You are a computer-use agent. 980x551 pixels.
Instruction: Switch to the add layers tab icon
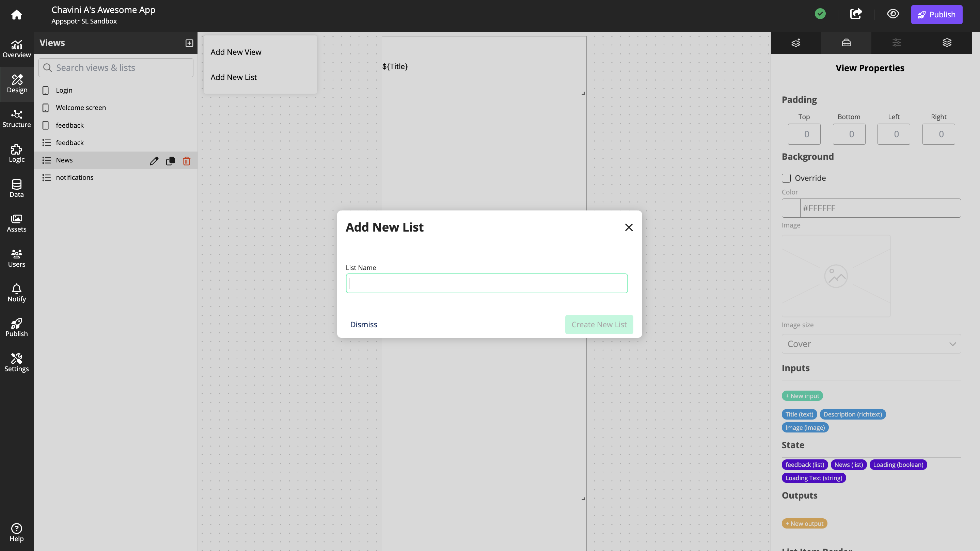796,43
